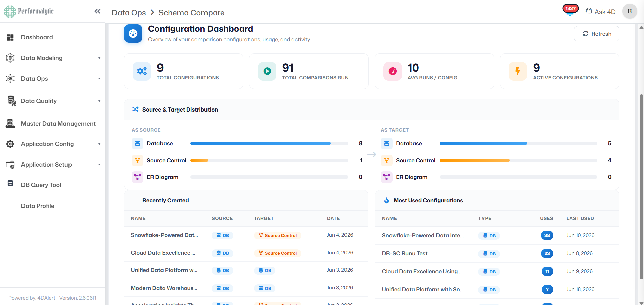Click the scrollbar down arrow
This screenshot has height=305, width=644.
(x=641, y=302)
